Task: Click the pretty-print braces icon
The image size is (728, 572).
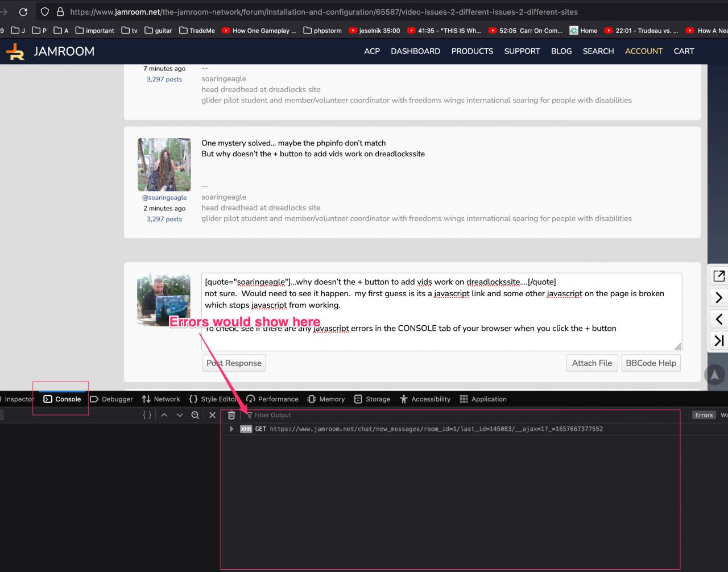Action: tap(147, 415)
